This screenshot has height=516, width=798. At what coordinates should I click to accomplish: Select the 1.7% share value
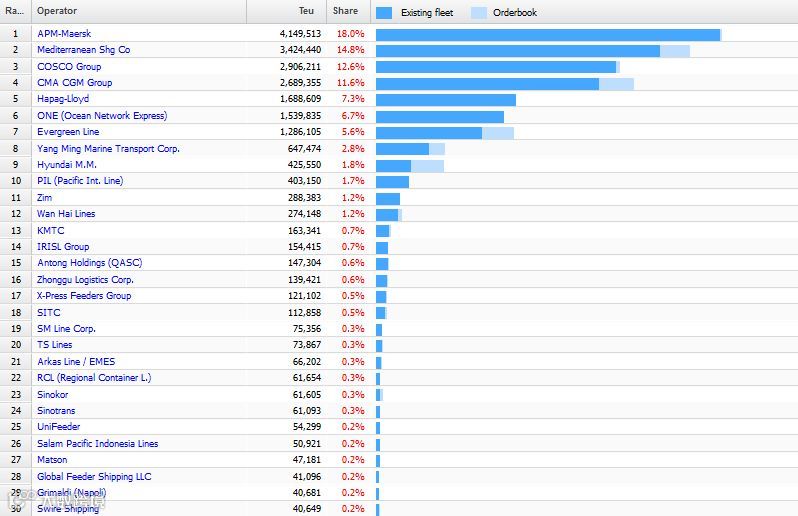coord(353,181)
